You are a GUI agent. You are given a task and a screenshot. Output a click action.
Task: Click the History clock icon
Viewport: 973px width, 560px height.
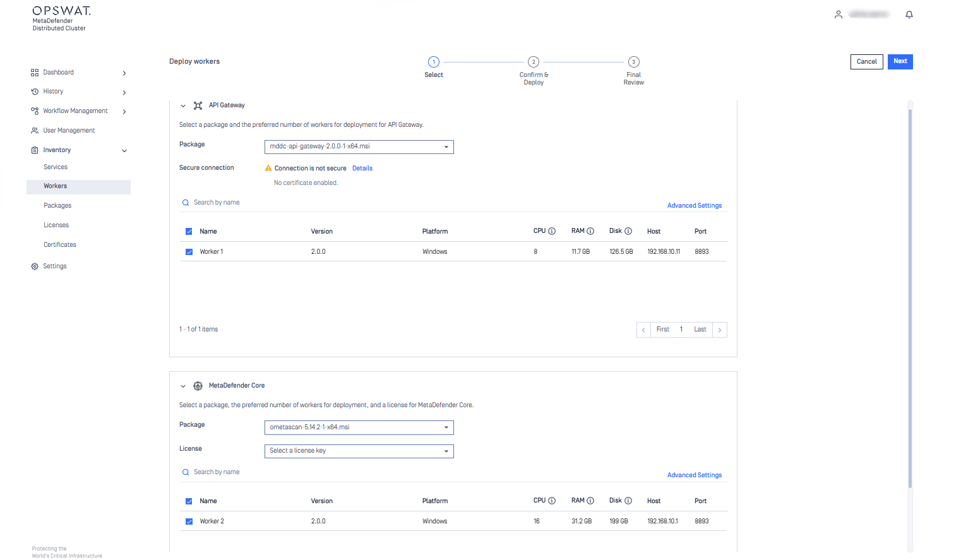(35, 92)
